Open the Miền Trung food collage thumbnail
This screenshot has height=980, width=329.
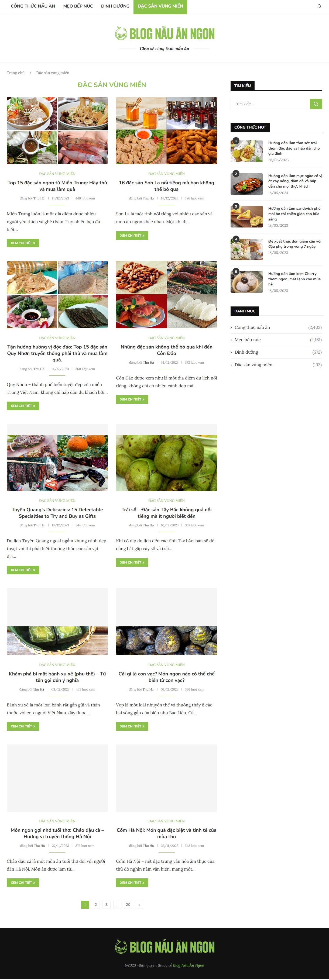57,130
